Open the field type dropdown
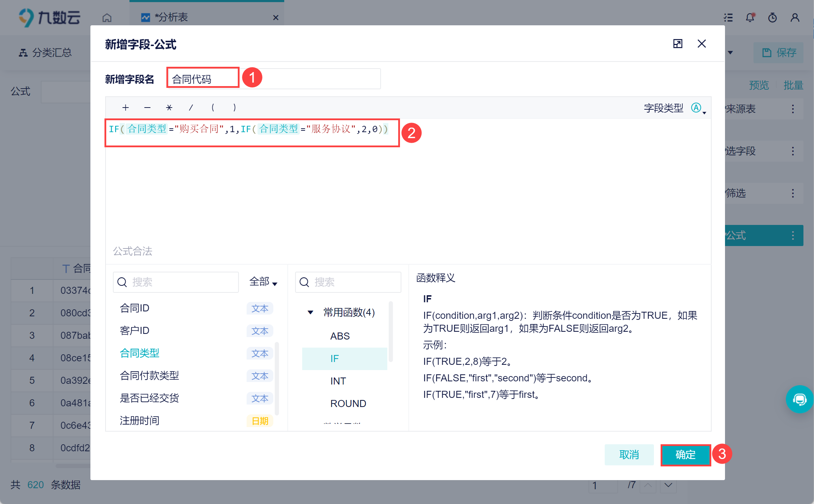The height and width of the screenshot is (504, 814). point(698,108)
